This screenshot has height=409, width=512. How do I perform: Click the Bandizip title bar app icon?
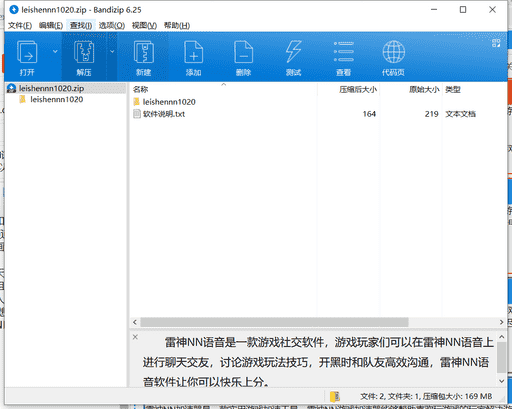(14, 10)
